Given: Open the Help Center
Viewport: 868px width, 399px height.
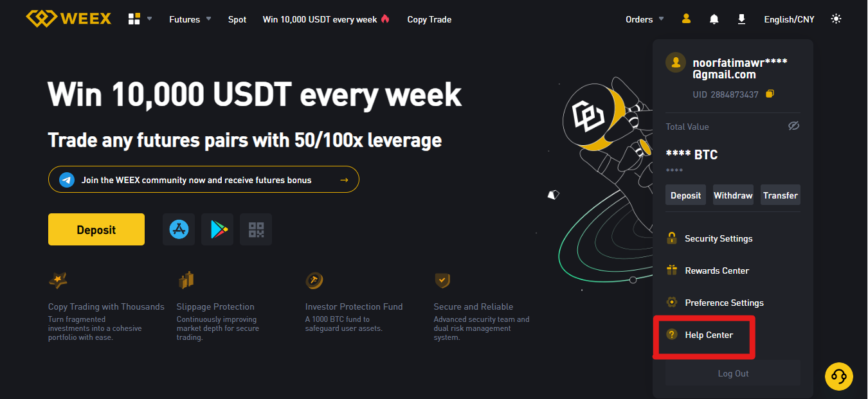Looking at the screenshot, I should (709, 335).
